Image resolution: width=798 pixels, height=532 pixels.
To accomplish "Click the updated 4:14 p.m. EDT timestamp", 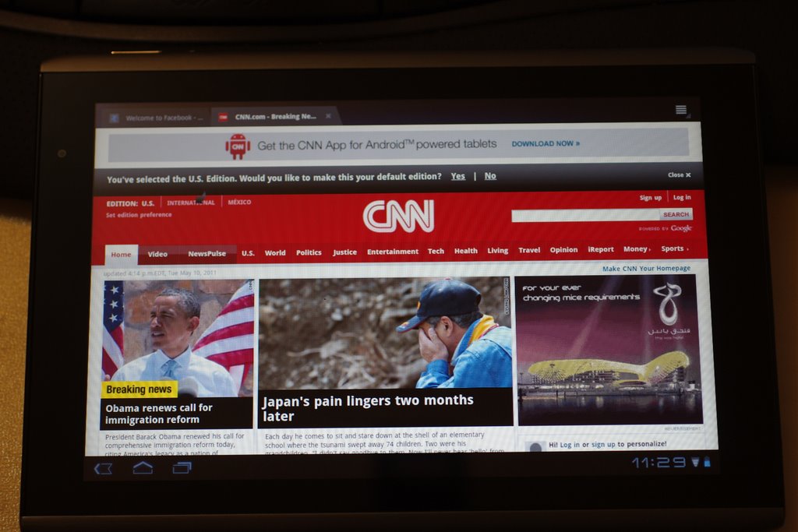I will pos(160,273).
